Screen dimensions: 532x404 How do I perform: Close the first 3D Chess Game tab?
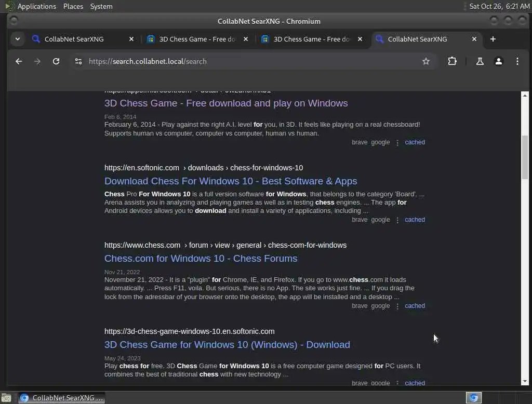[246, 39]
